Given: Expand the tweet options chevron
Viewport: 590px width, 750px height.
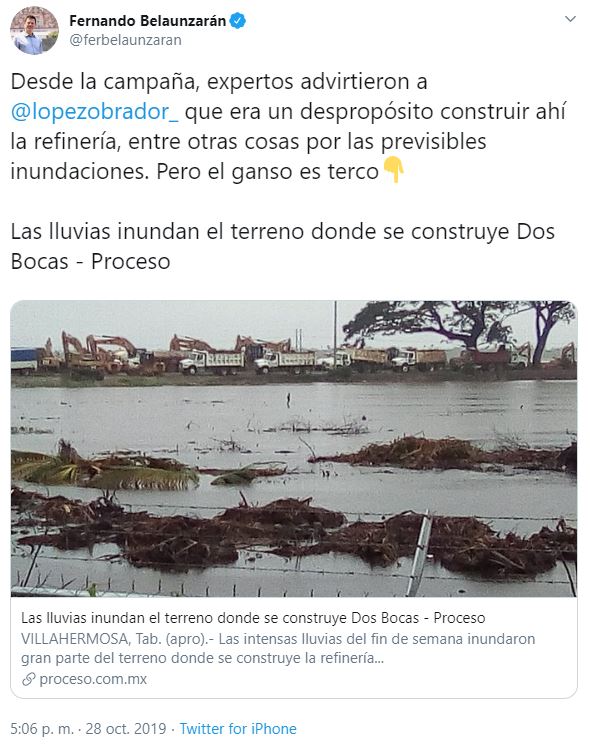Looking at the screenshot, I should [570, 19].
